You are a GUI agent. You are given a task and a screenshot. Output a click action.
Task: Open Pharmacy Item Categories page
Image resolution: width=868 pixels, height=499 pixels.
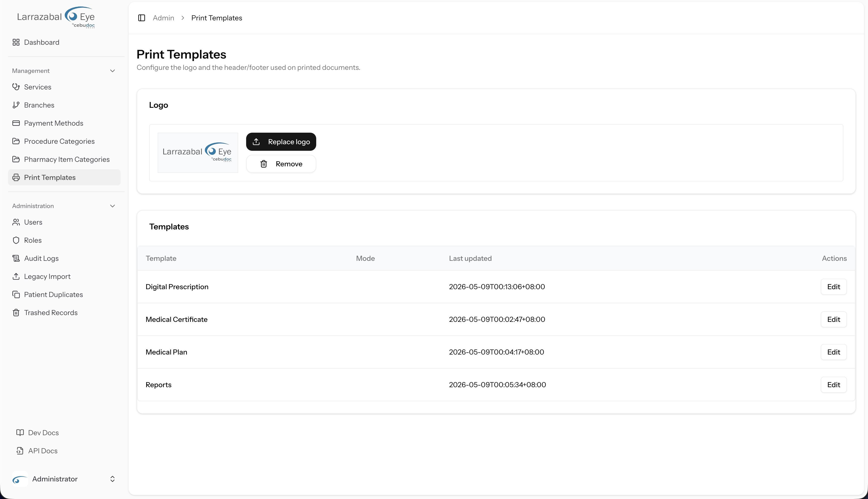[64, 159]
